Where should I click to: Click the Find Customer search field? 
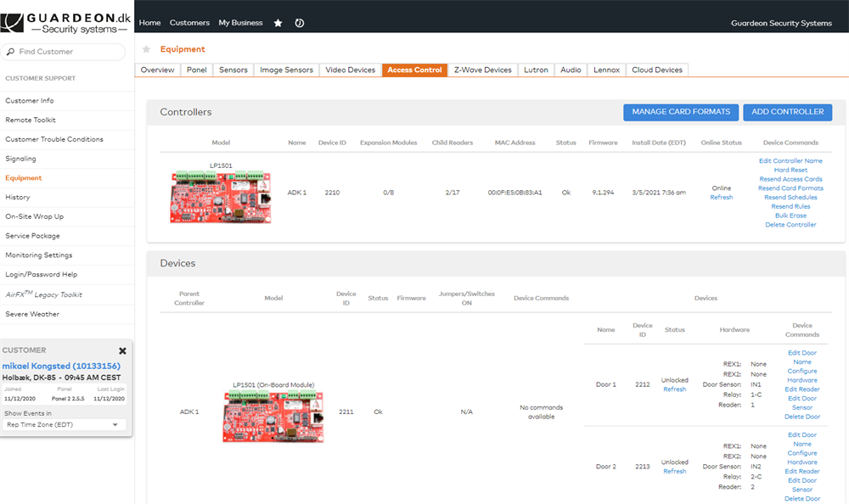pyautogui.click(x=64, y=52)
